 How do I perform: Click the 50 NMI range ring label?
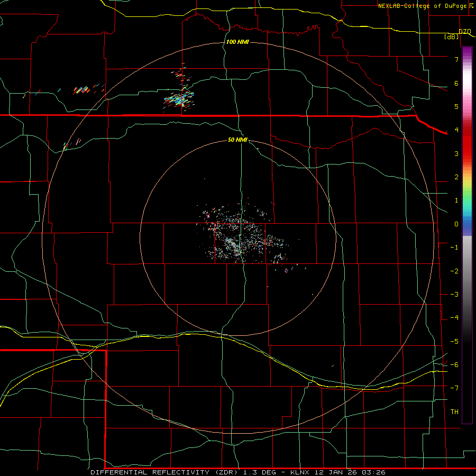click(x=237, y=140)
